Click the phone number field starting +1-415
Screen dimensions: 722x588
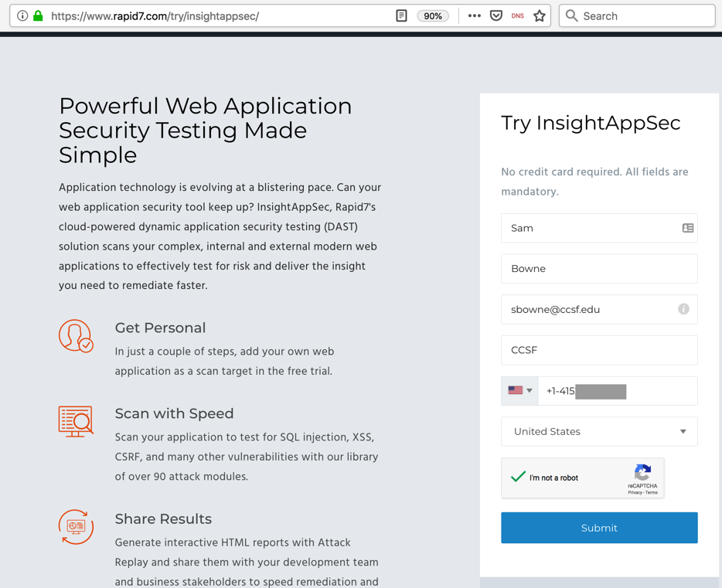[x=618, y=391]
